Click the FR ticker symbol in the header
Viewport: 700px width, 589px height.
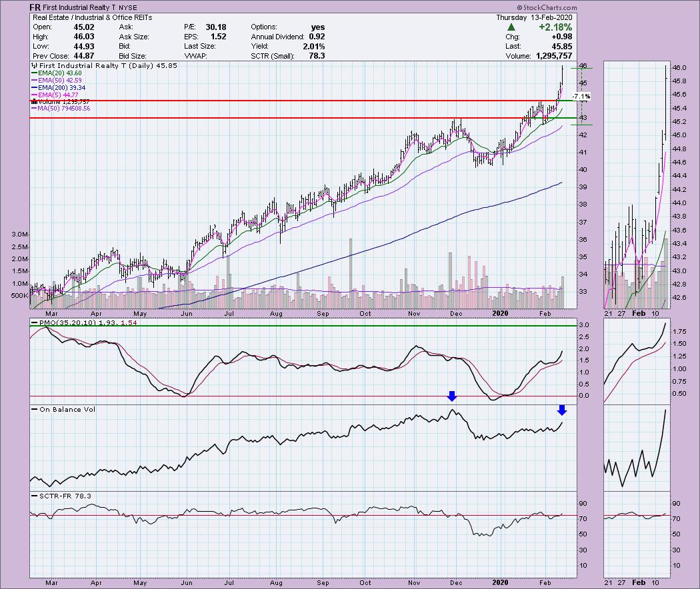point(35,7)
